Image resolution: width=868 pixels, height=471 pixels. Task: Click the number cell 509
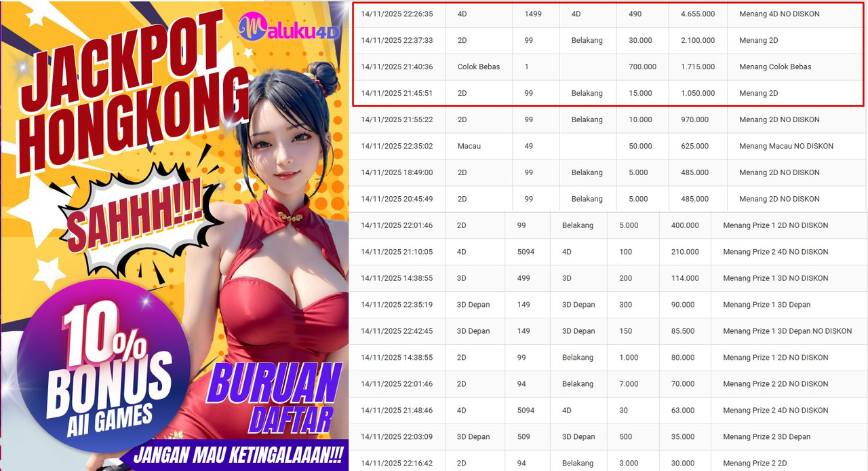(524, 436)
